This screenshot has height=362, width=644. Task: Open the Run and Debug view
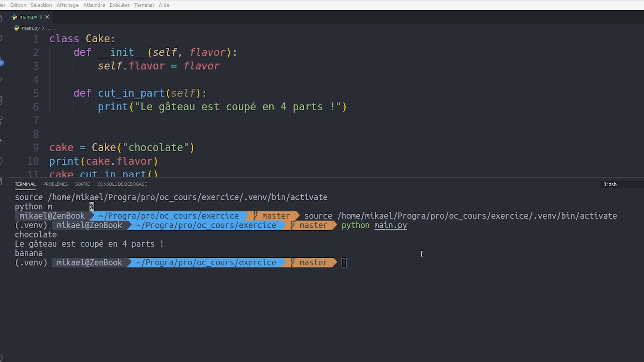(1, 79)
